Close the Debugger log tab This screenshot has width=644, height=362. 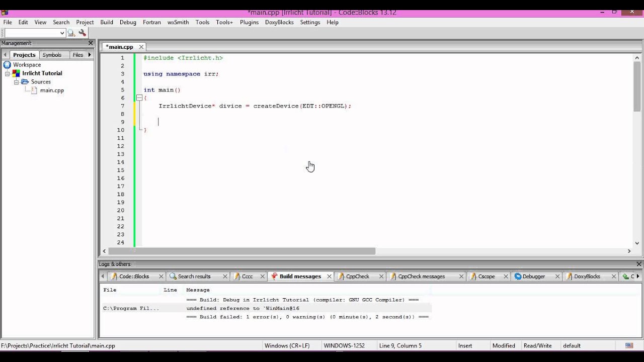coord(557,277)
